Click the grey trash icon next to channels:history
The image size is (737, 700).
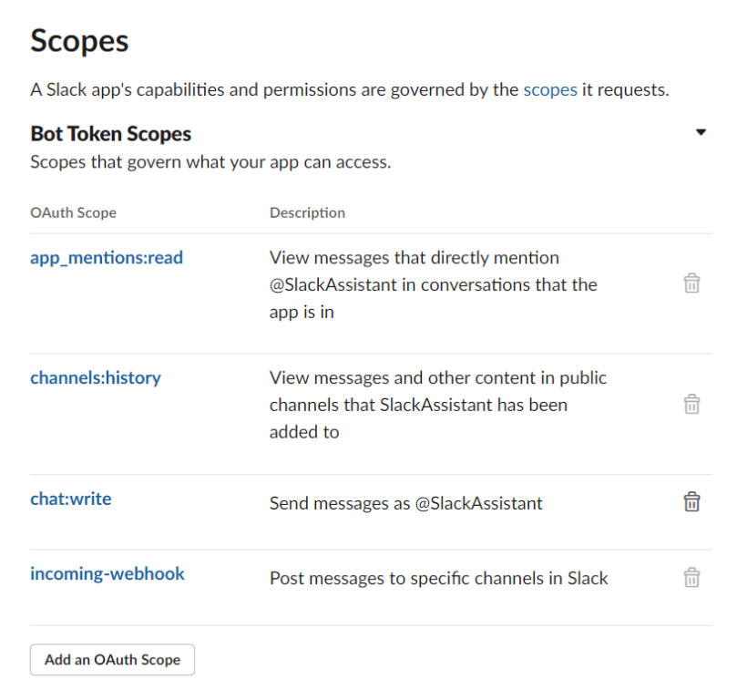click(x=691, y=404)
